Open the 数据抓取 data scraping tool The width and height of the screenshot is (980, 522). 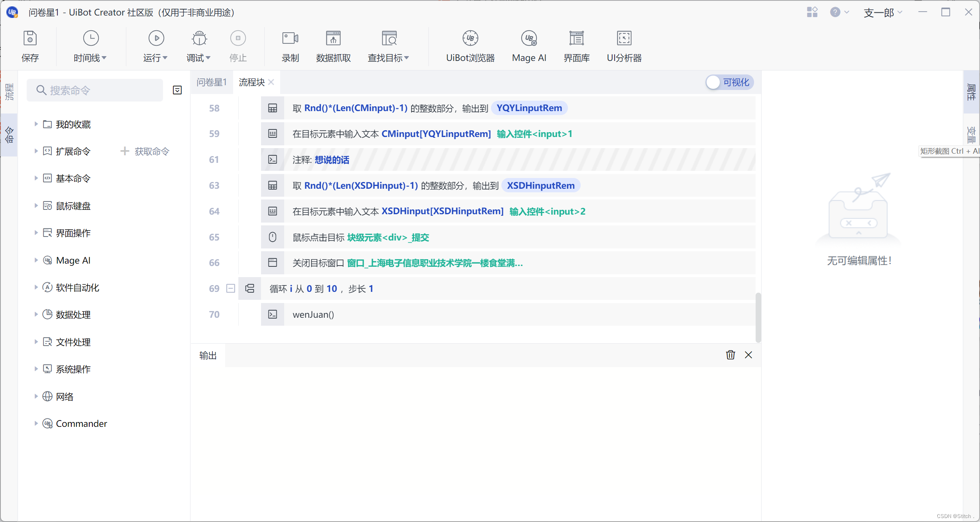click(x=333, y=39)
